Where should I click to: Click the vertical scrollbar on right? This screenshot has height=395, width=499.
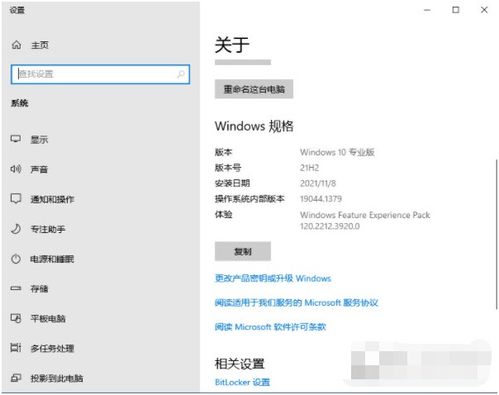(x=496, y=234)
